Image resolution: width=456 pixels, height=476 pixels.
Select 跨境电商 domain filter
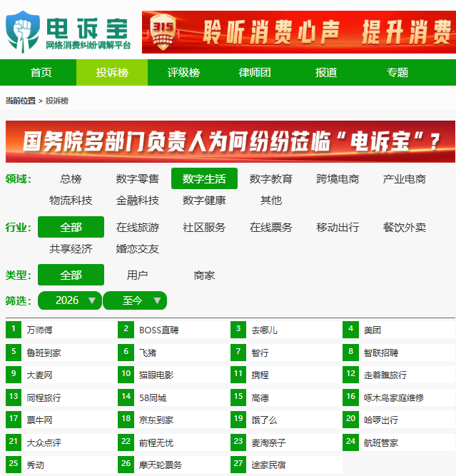[338, 179]
